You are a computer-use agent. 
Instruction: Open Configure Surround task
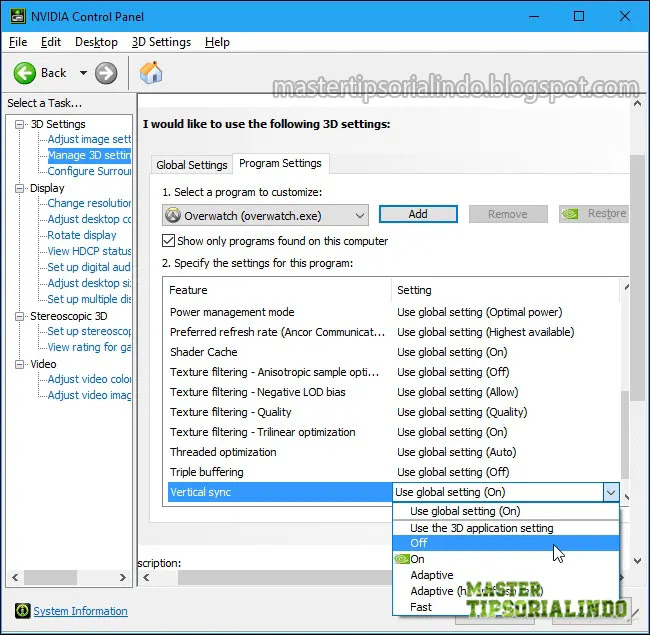tap(89, 171)
